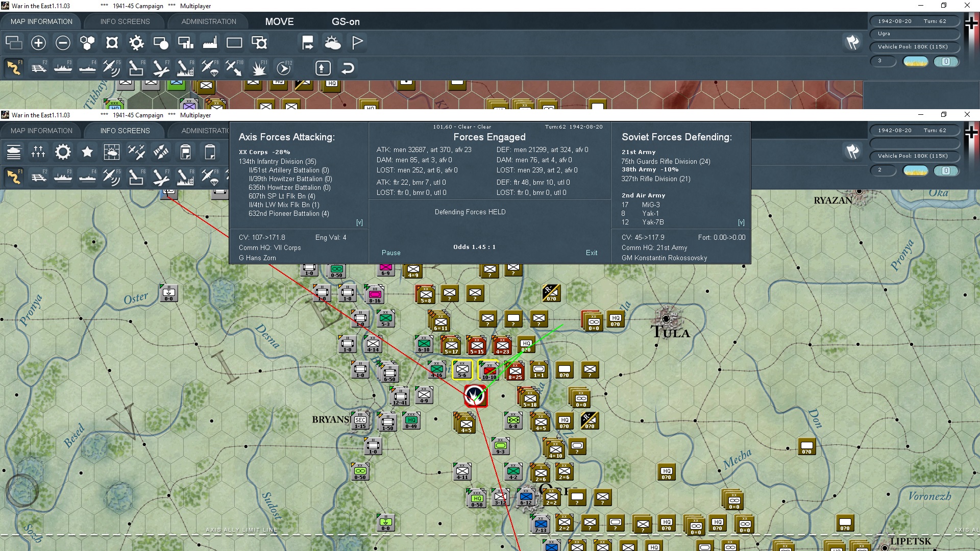Open production gear icon in lower window
This screenshot has height=551, width=980.
pyautogui.click(x=63, y=152)
